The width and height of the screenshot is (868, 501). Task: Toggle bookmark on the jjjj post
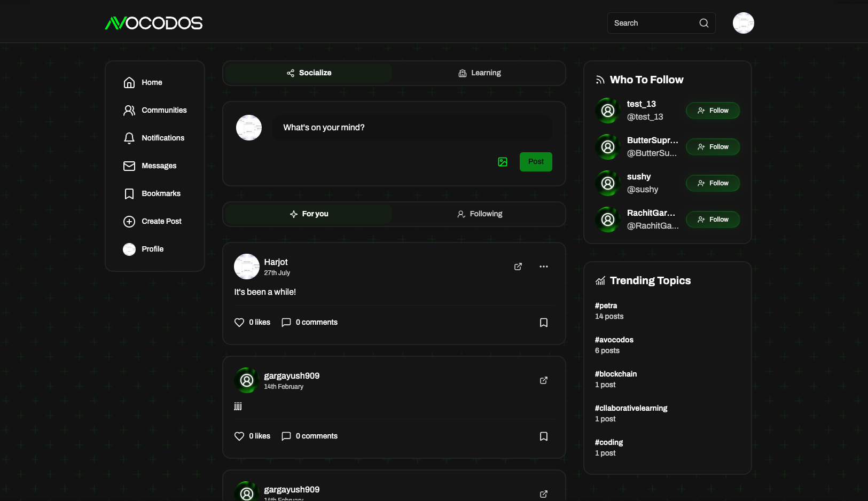(544, 436)
